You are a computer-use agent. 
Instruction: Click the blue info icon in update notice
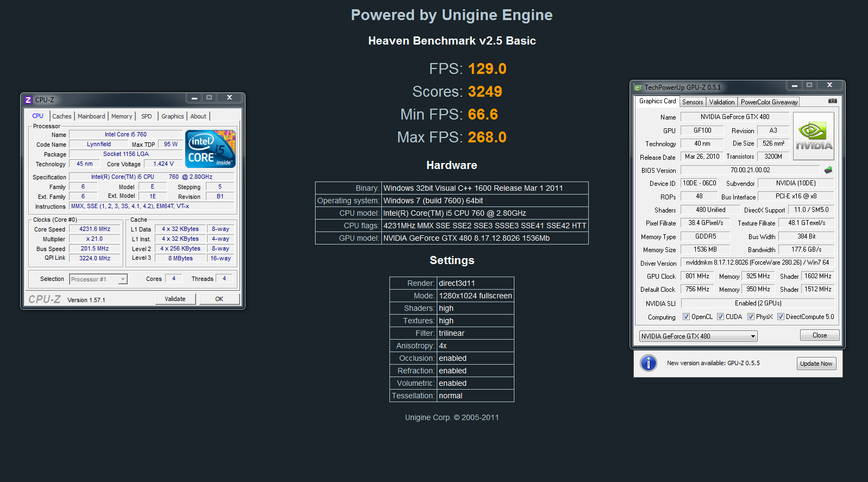tap(648, 363)
